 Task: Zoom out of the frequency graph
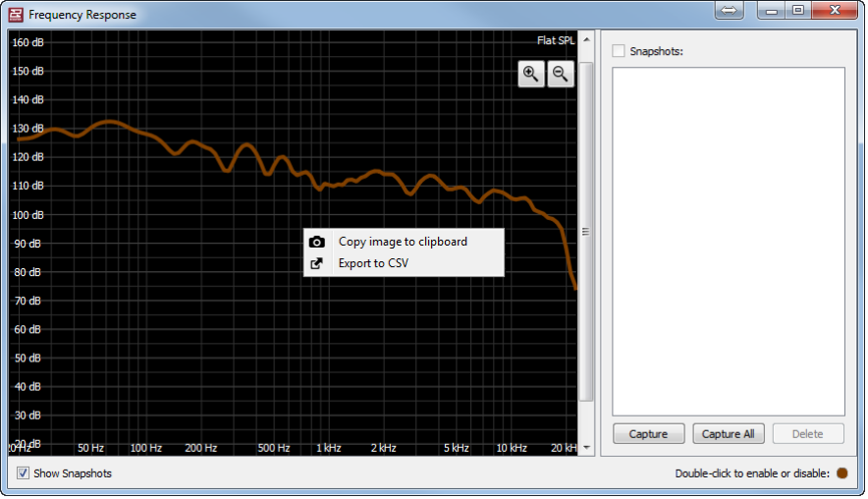tap(561, 74)
